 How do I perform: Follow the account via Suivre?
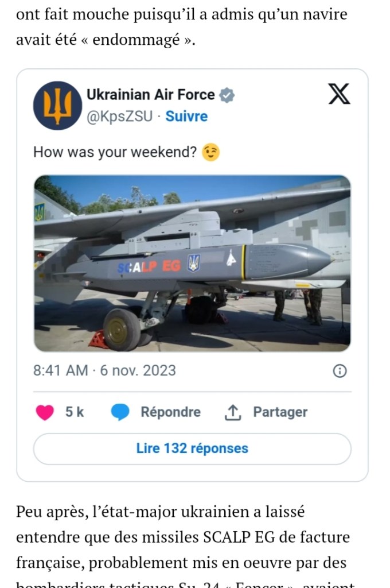pos(186,117)
